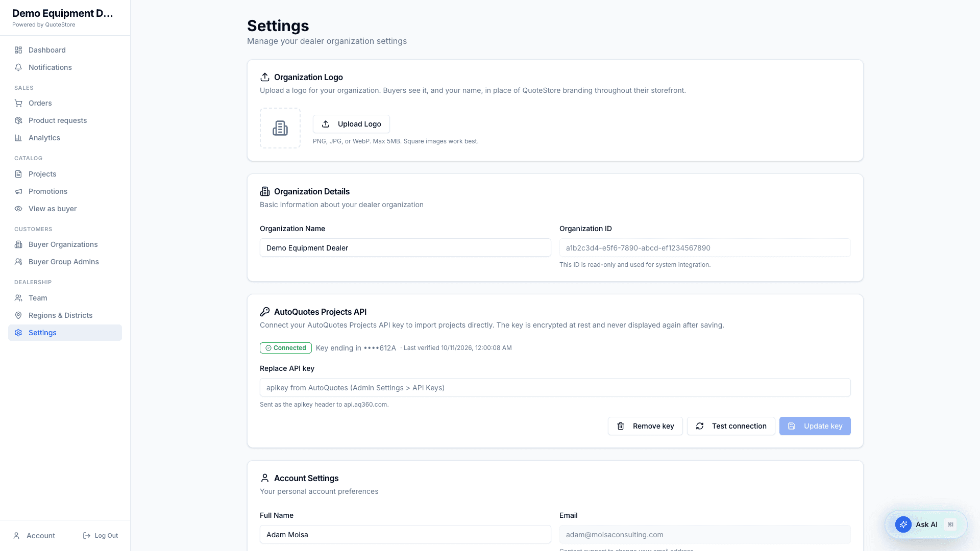Click the Demo Equipment D... header title

pyautogui.click(x=63, y=13)
